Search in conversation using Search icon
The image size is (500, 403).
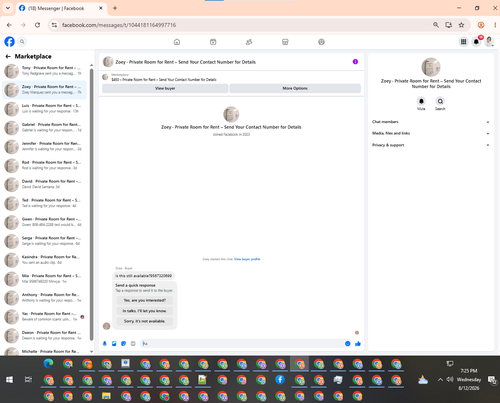coord(440,101)
